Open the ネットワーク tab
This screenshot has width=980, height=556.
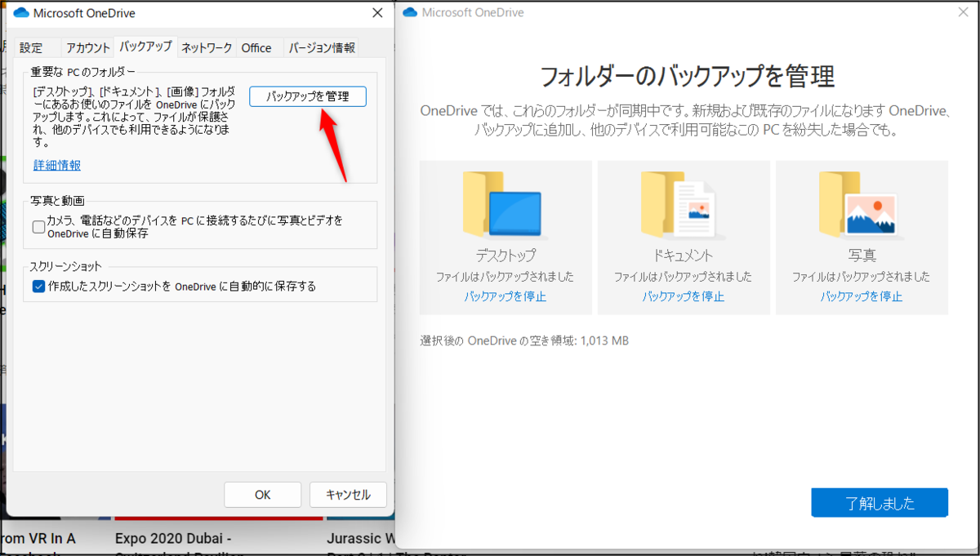click(x=207, y=47)
